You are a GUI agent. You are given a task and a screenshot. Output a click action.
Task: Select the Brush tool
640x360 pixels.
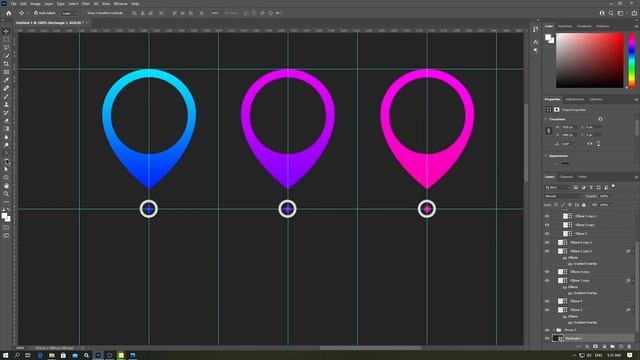(x=6, y=96)
